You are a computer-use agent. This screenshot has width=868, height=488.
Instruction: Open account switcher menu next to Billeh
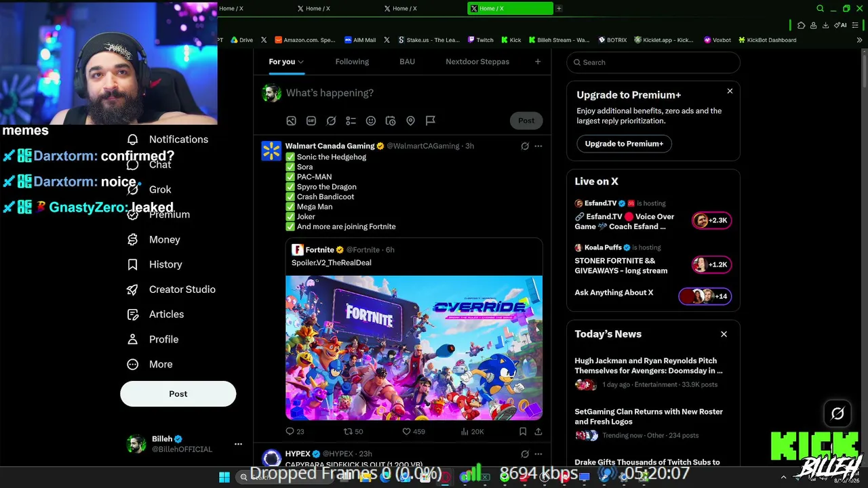pos(238,444)
